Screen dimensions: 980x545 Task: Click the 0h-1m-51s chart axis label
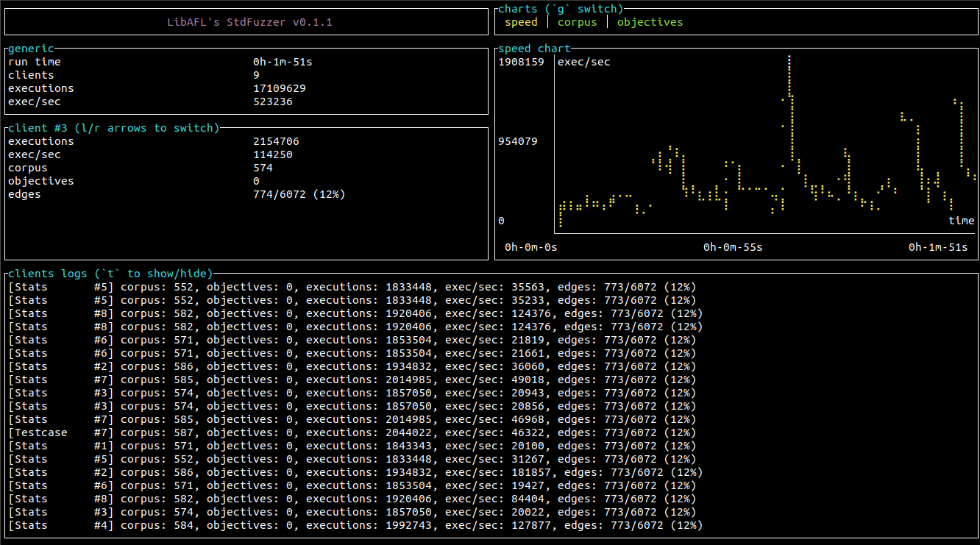(x=938, y=247)
